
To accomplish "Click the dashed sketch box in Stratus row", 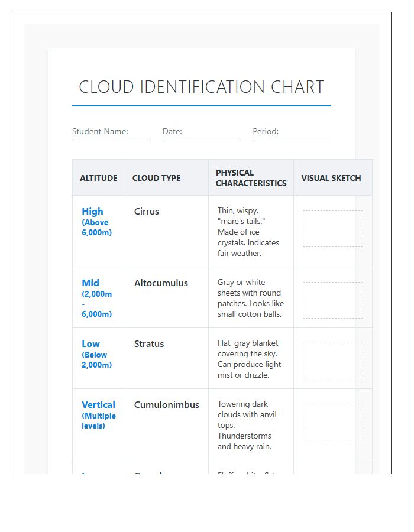I will 333,361.
